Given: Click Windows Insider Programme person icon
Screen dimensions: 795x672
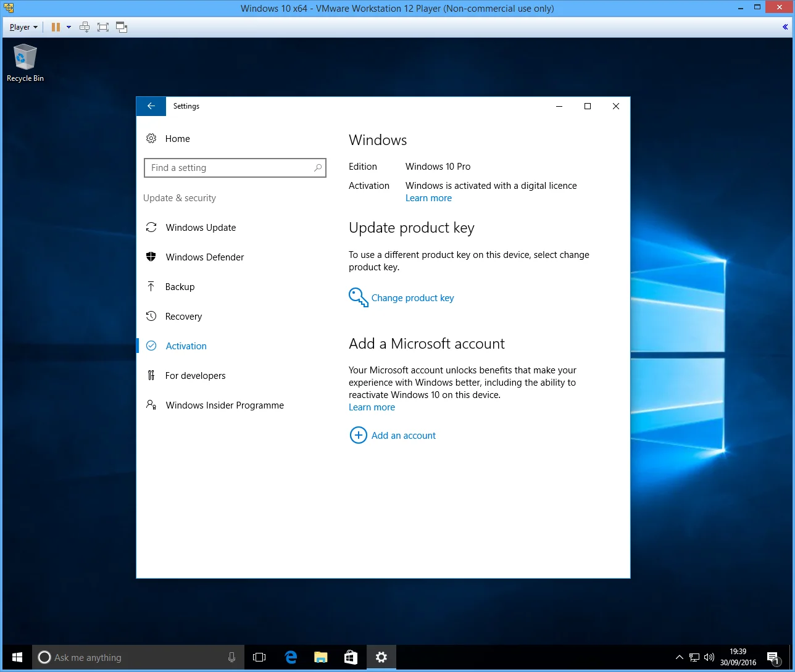Looking at the screenshot, I should [x=151, y=405].
